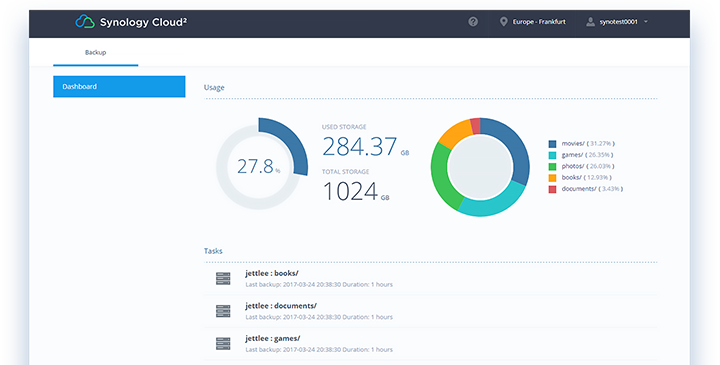Expand the synotest0001 account dropdown arrow
The width and height of the screenshot is (720, 365).
(x=646, y=22)
